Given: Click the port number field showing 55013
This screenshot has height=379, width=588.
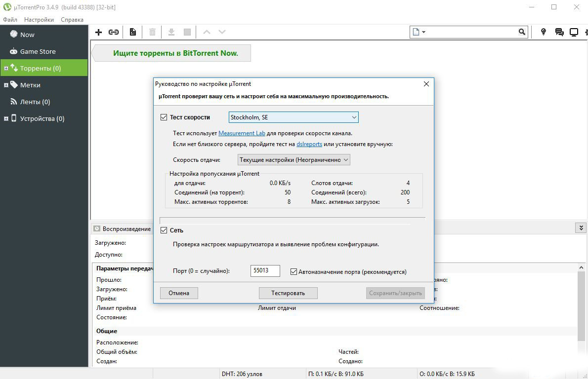Looking at the screenshot, I should [x=265, y=271].
